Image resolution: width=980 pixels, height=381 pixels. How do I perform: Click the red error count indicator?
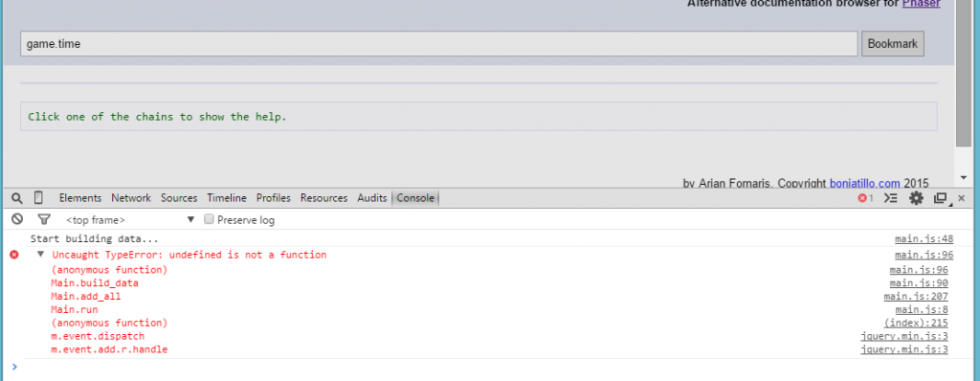pos(865,198)
